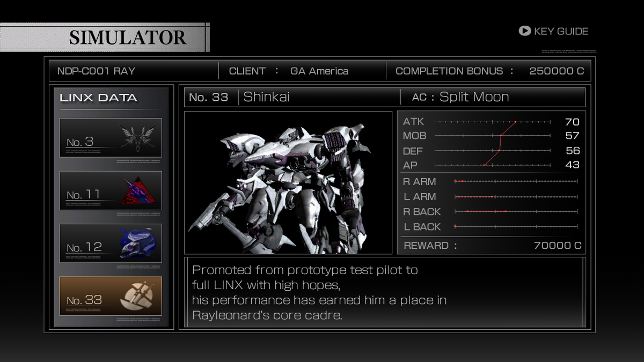Image resolution: width=644 pixels, height=362 pixels.
Task: Click the SIMULATOR title banner
Action: [105, 37]
